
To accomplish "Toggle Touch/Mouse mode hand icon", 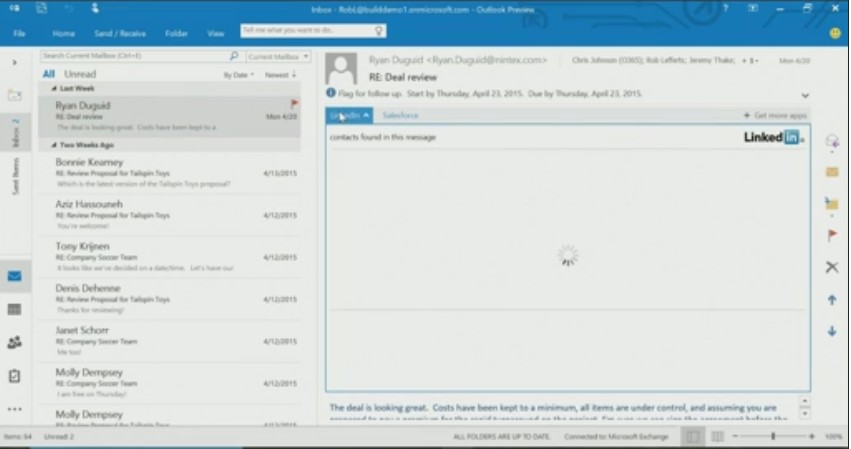I will click(x=95, y=8).
